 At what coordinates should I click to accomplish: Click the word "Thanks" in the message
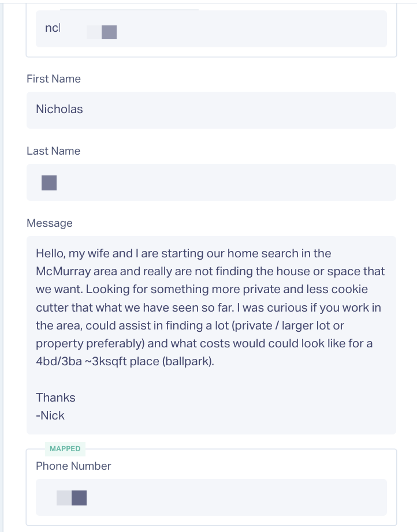[55, 398]
